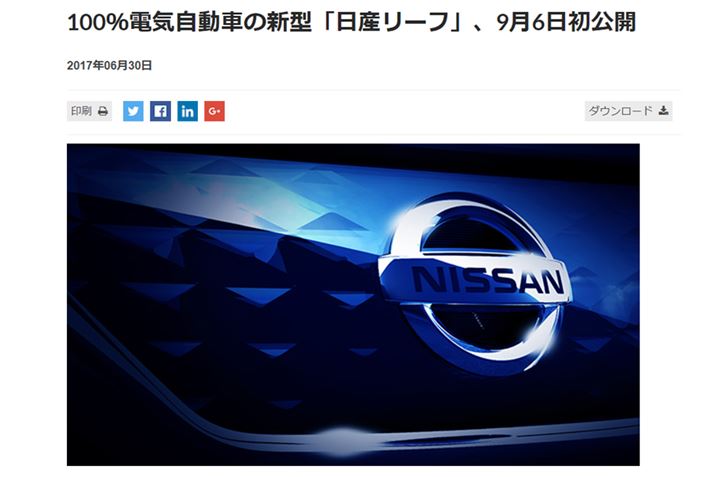
Task: Open the Nissan Leaf teaser photo
Action: pyautogui.click(x=353, y=305)
